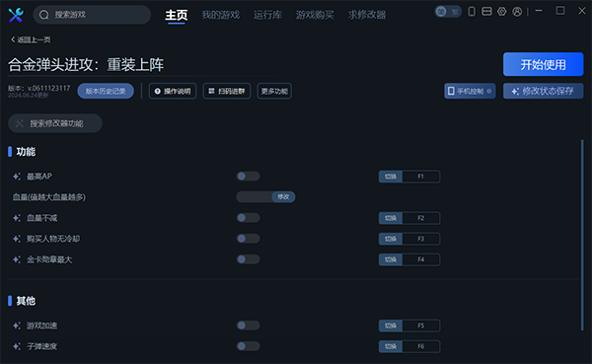The width and height of the screenshot is (592, 364).
Task: Click the 开始使用 button
Action: pos(544,64)
